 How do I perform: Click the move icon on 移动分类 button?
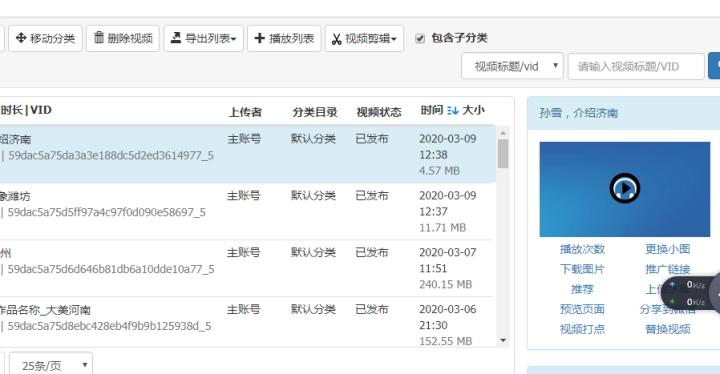pos(21,38)
